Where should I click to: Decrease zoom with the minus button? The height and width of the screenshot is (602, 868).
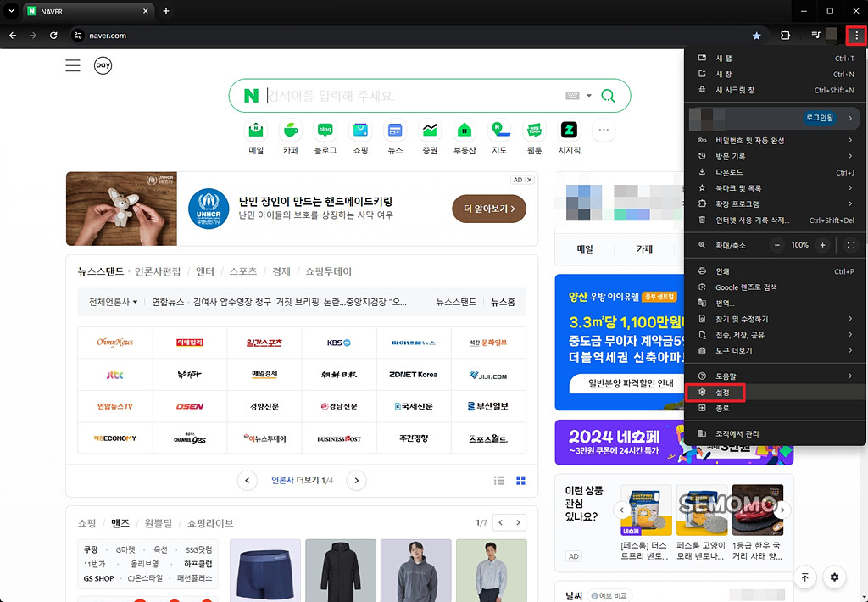point(777,245)
